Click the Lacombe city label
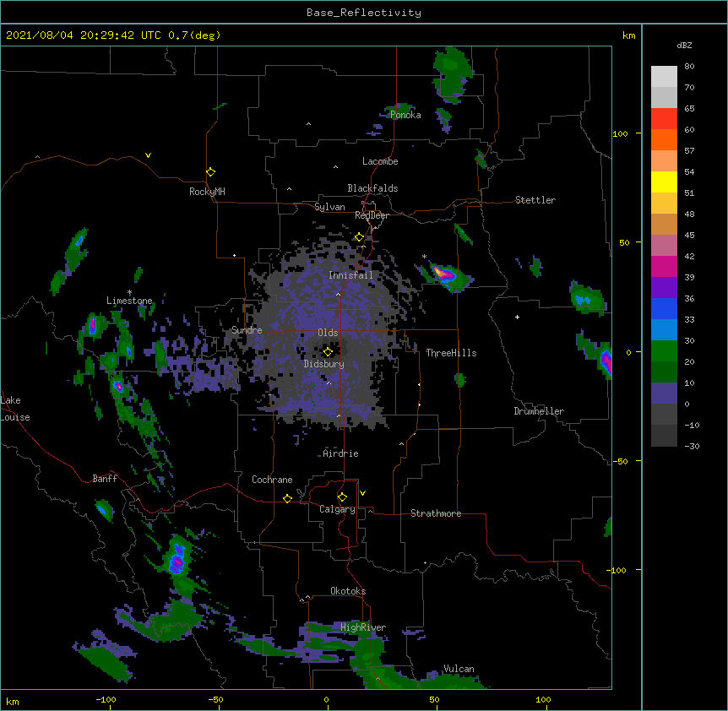The image size is (728, 711). pos(380,161)
